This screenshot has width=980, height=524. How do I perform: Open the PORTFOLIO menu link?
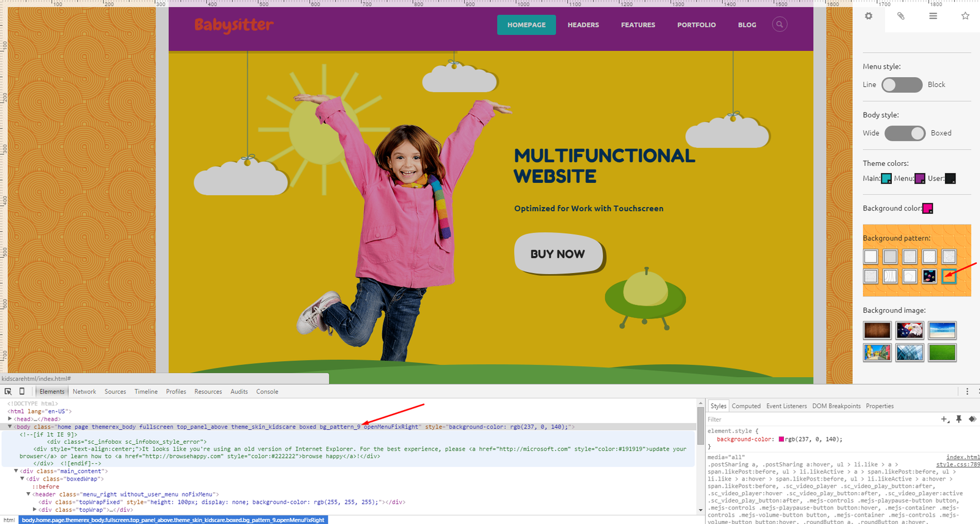point(696,25)
